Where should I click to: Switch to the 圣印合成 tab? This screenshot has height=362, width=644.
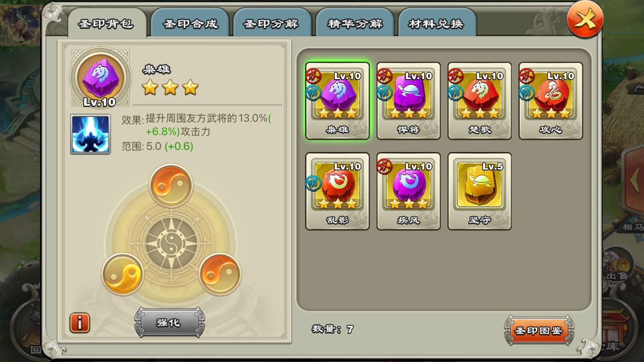[190, 23]
